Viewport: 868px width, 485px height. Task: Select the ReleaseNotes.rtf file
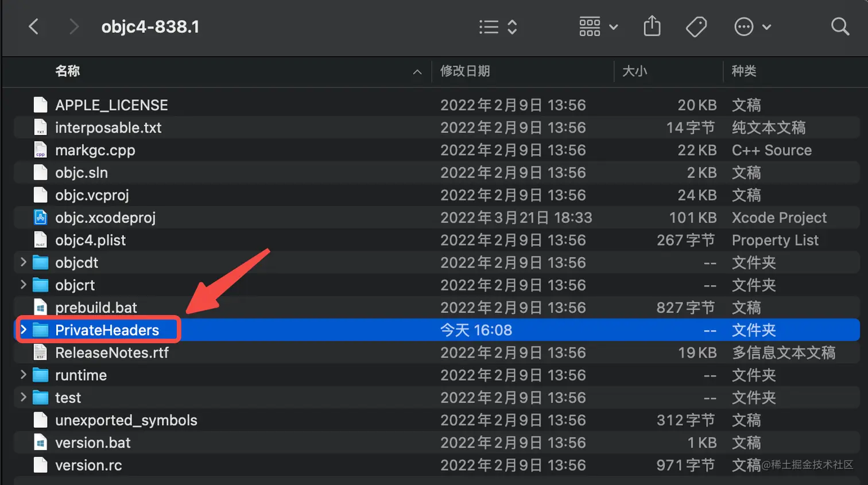(x=111, y=352)
